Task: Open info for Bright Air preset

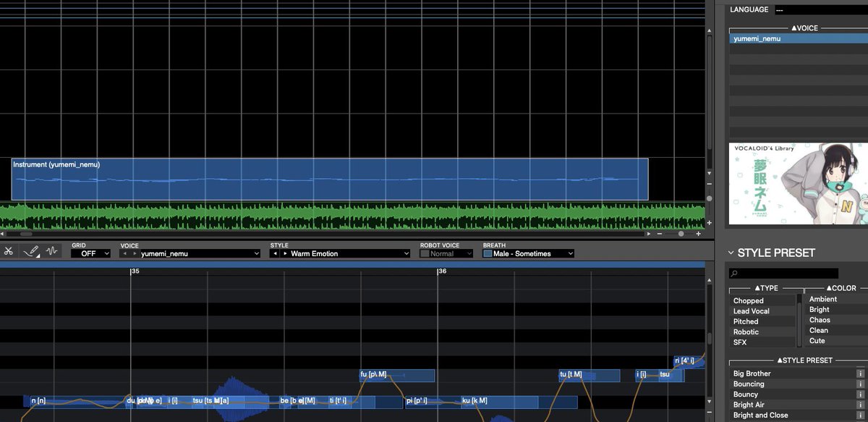Action: coord(861,405)
